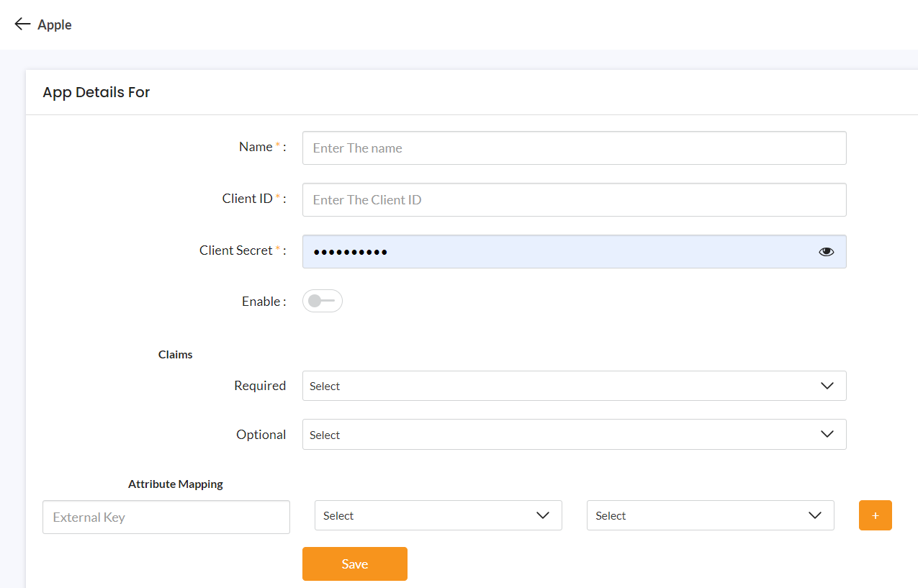Save the app details

coord(354,564)
